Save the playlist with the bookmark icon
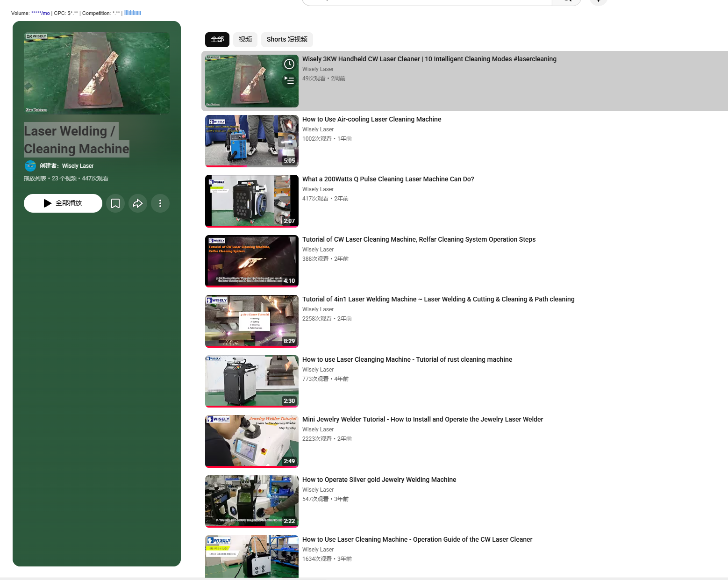This screenshot has width=728, height=580. click(x=115, y=203)
